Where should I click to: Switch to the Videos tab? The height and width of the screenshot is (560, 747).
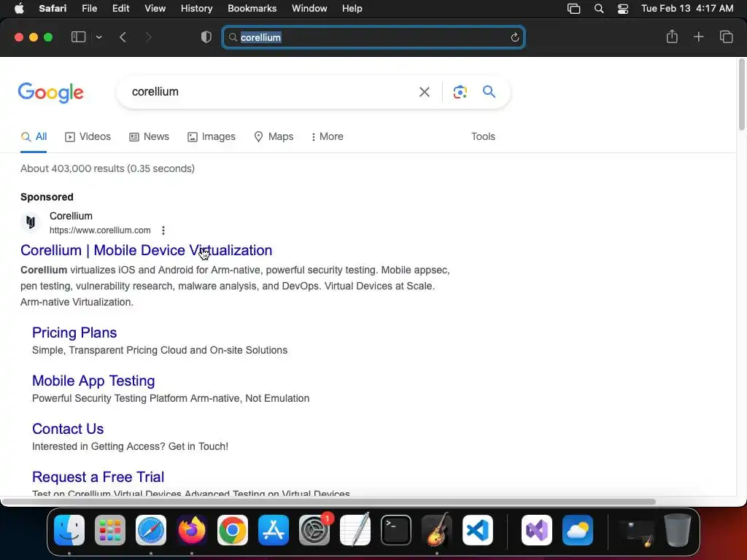[88, 136]
